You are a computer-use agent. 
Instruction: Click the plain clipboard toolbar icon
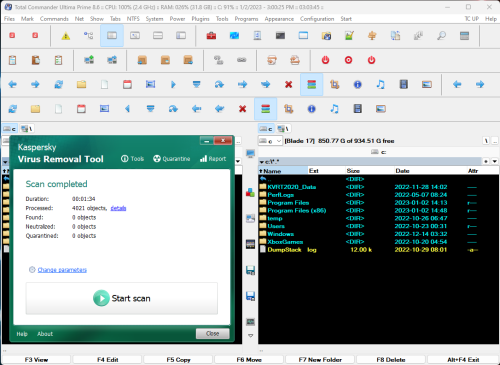(13, 60)
